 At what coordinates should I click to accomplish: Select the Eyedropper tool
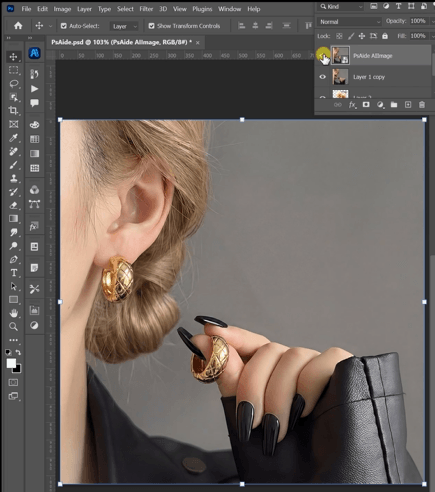tap(13, 138)
